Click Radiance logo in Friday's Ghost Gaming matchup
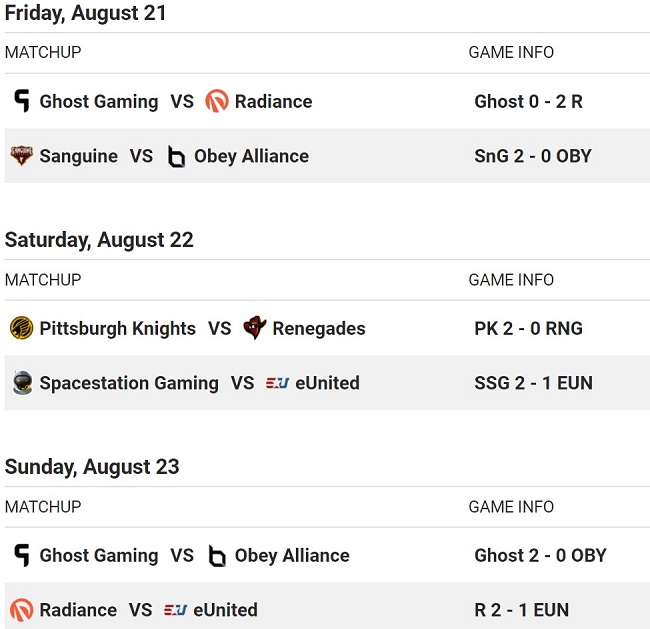650x629 pixels. pyautogui.click(x=216, y=101)
